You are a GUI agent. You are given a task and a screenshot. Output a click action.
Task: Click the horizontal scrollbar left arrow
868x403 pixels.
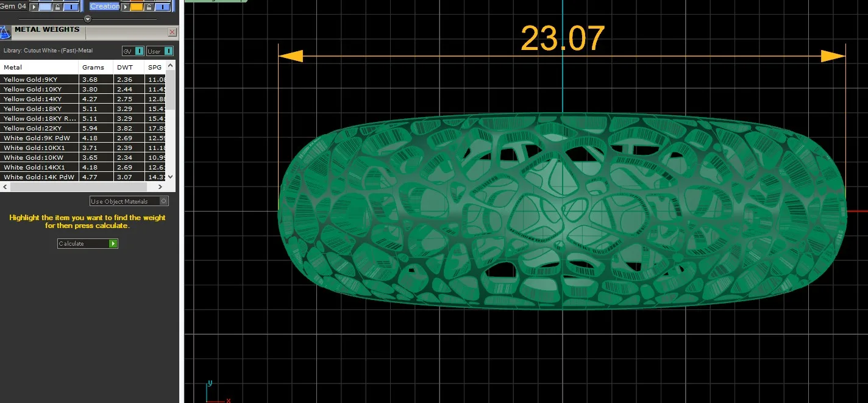(x=4, y=186)
